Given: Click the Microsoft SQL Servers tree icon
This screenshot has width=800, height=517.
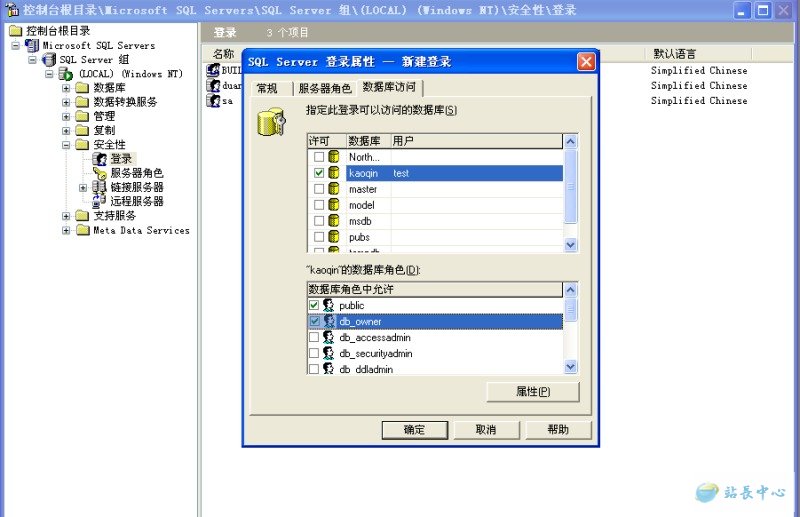Looking at the screenshot, I should pyautogui.click(x=32, y=45).
